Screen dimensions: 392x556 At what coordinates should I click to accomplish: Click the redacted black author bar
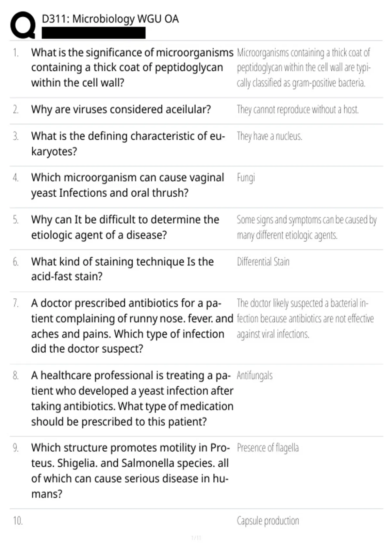[94, 33]
